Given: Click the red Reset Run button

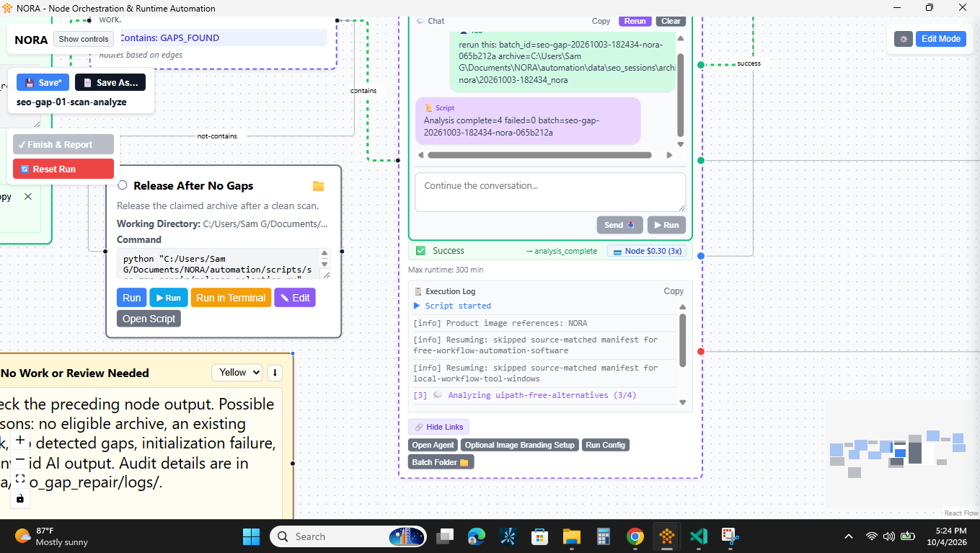Looking at the screenshot, I should pyautogui.click(x=63, y=169).
